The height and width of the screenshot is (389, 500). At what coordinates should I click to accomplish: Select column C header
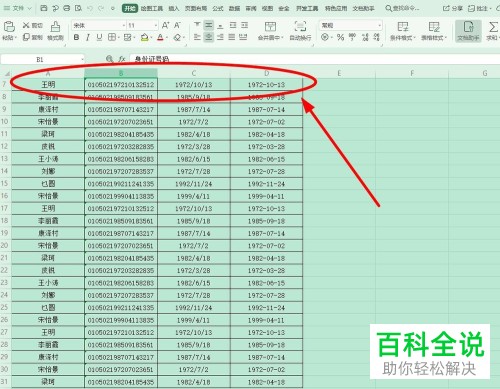point(194,73)
